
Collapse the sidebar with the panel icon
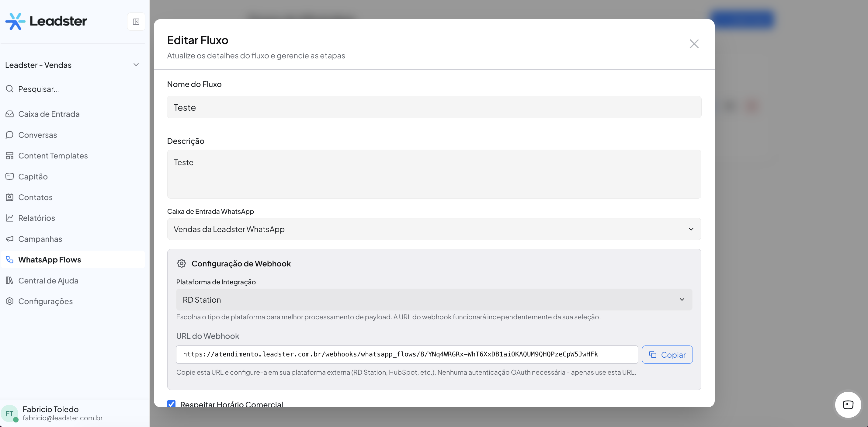tap(136, 22)
